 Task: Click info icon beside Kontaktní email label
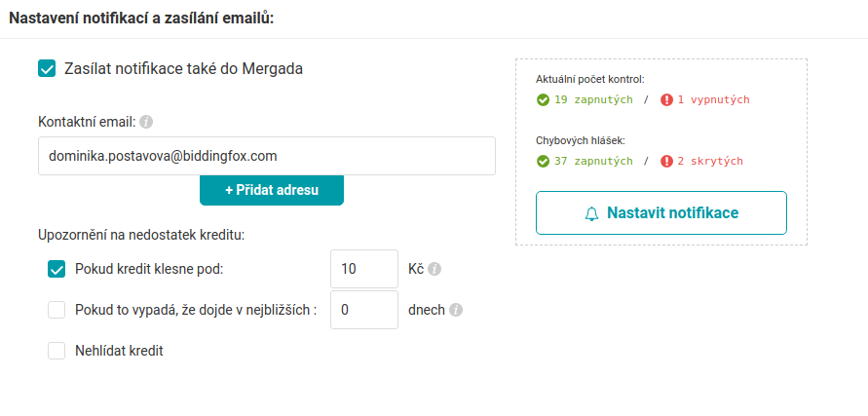click(x=146, y=122)
